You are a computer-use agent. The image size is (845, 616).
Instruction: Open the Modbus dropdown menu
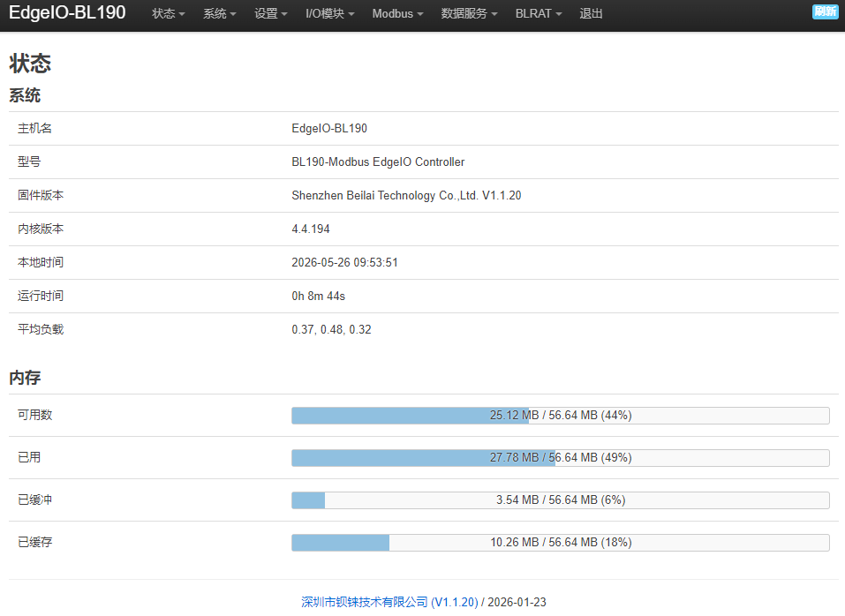coord(397,13)
